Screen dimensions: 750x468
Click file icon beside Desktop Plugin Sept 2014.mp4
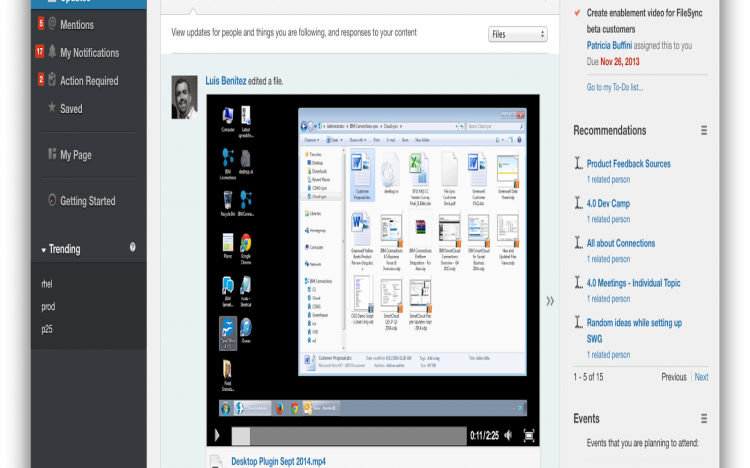click(x=216, y=461)
